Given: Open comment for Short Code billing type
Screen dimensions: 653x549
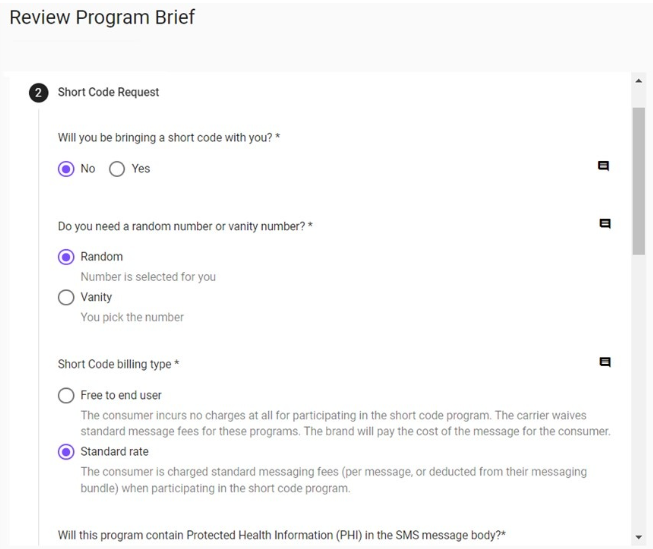Looking at the screenshot, I should (x=603, y=362).
